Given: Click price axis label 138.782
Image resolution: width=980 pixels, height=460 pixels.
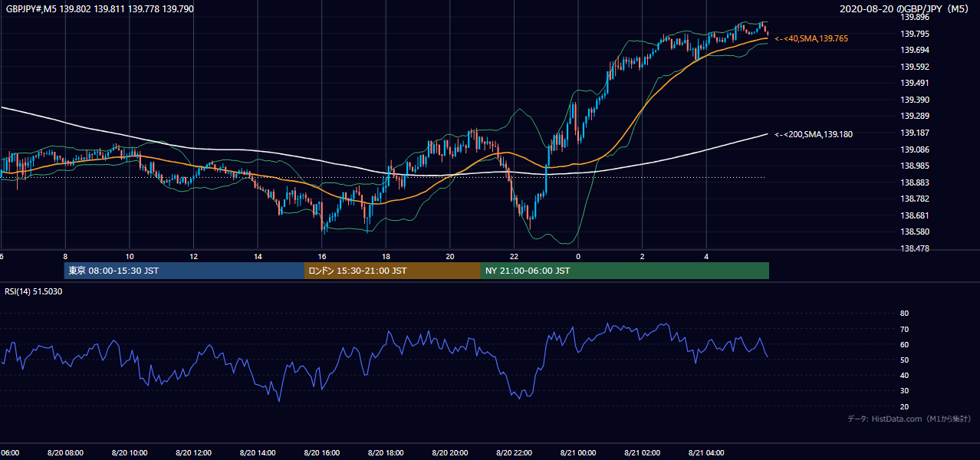Looking at the screenshot, I should pos(914,199).
